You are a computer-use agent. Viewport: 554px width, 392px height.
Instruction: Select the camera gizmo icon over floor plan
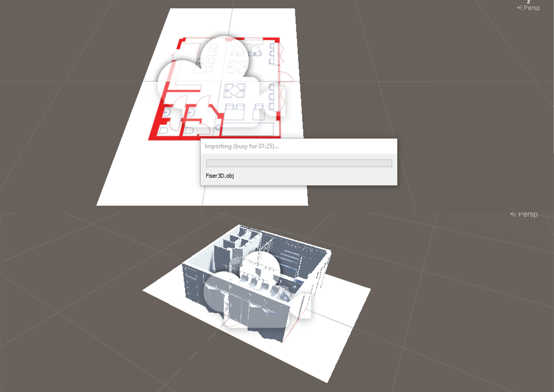221,82
